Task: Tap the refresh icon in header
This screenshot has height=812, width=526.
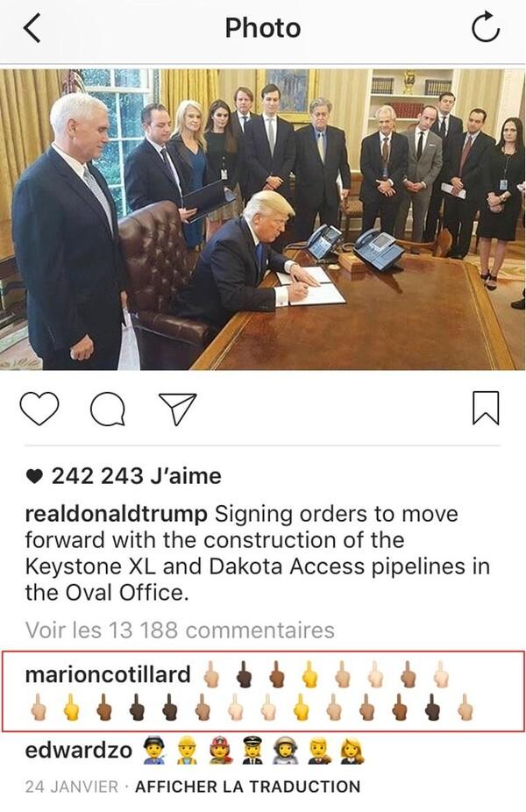Action: [486, 27]
